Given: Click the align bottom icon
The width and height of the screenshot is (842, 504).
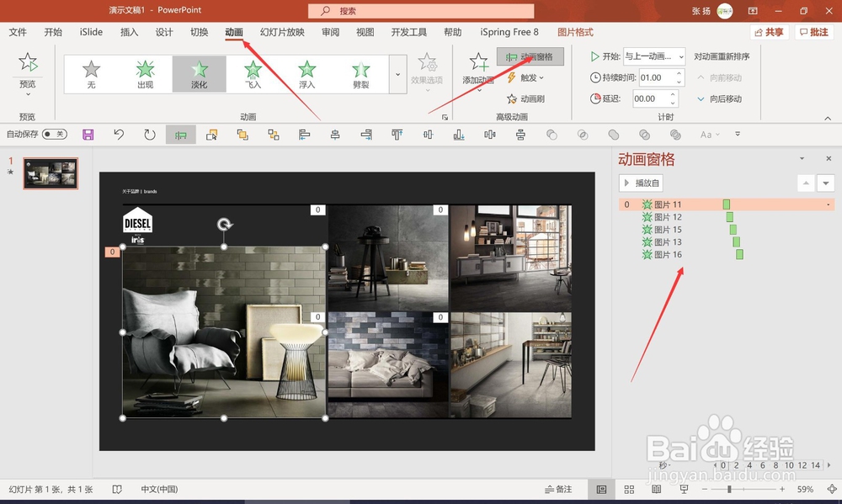Looking at the screenshot, I should tap(459, 135).
